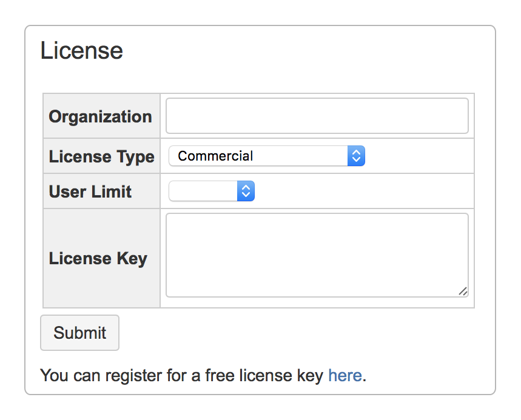
Task: Click the License Type label cell
Action: pos(101,156)
